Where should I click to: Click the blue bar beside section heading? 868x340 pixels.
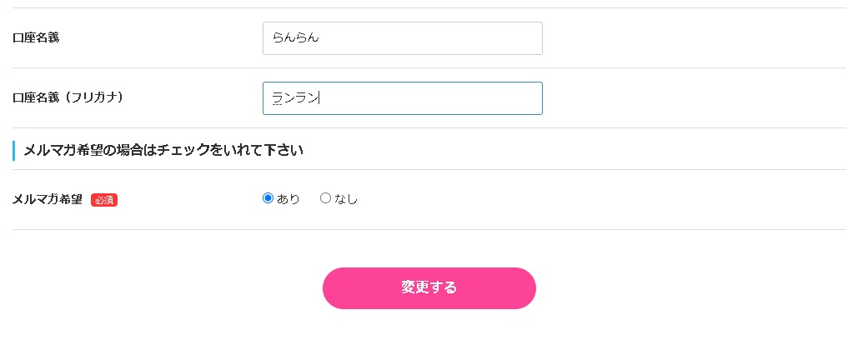[x=14, y=151]
